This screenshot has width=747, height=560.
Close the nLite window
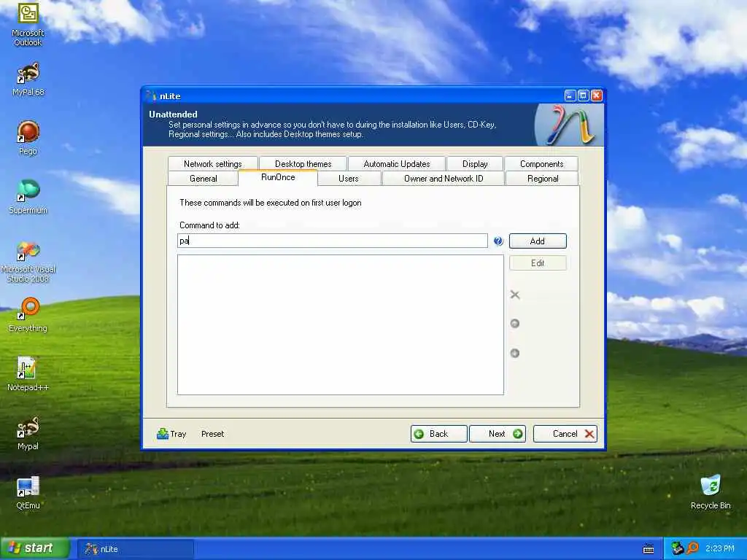tap(597, 96)
